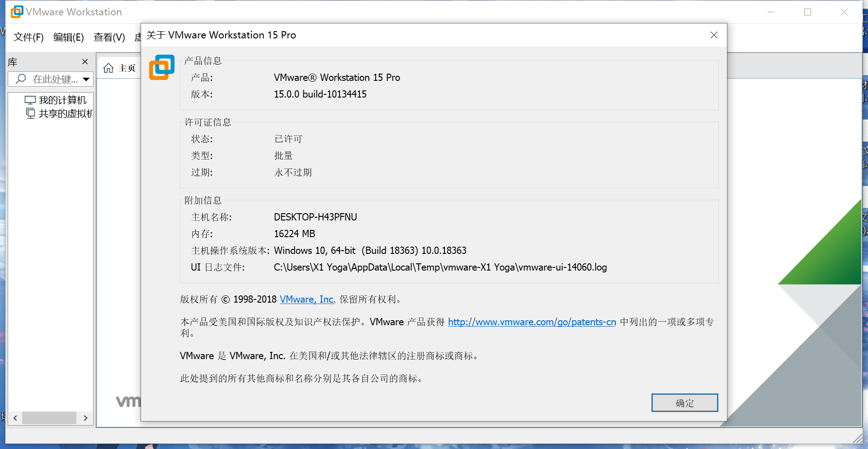Switch to the 主页 tab
This screenshot has width=868, height=449.
pyautogui.click(x=120, y=68)
